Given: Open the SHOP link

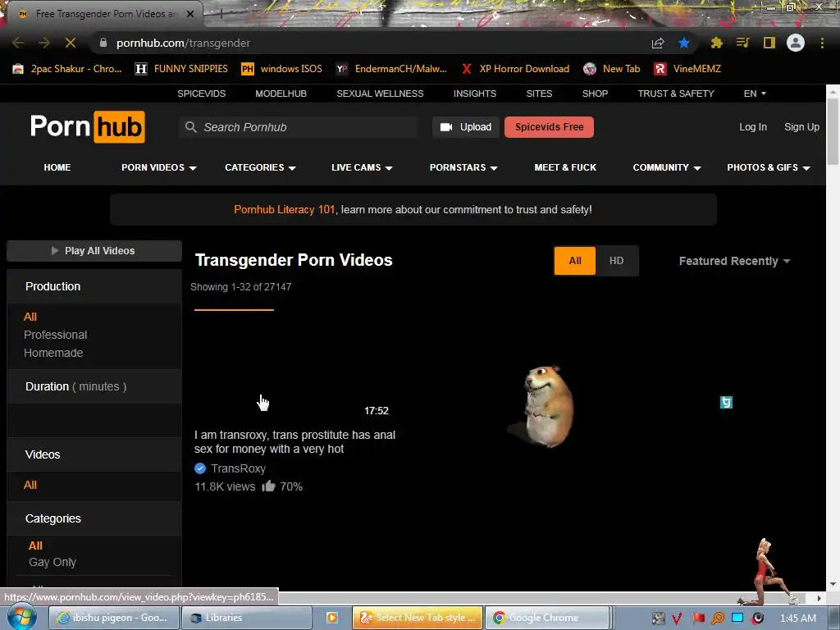Looking at the screenshot, I should (x=595, y=94).
